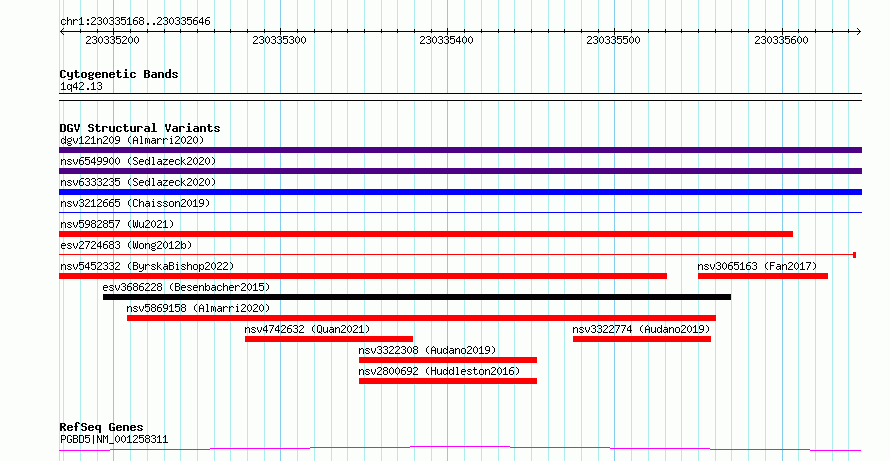Click the nsv2800692 (Huddleston2016) red bar
The image size is (890, 461).
pyautogui.click(x=448, y=381)
